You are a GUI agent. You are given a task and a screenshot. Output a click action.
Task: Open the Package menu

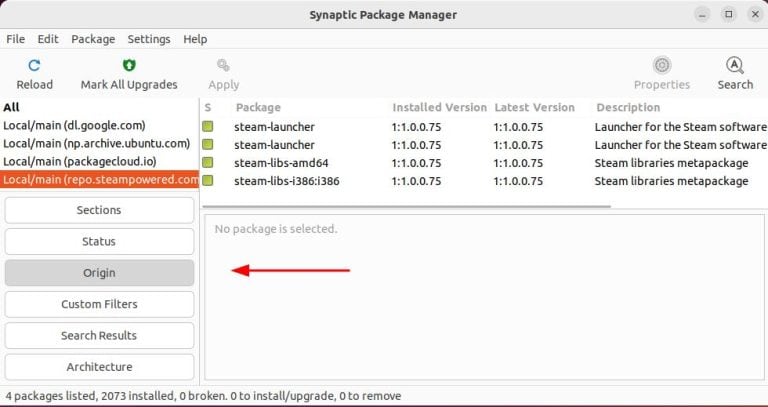click(93, 39)
